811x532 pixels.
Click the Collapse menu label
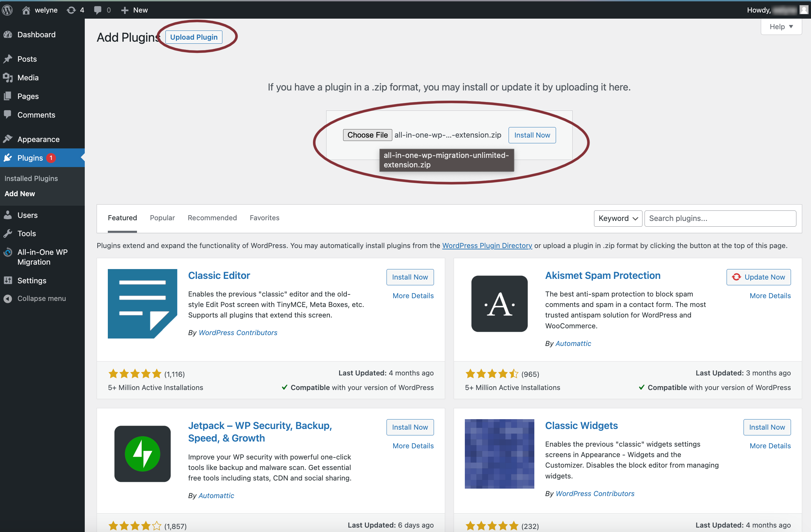(x=42, y=298)
